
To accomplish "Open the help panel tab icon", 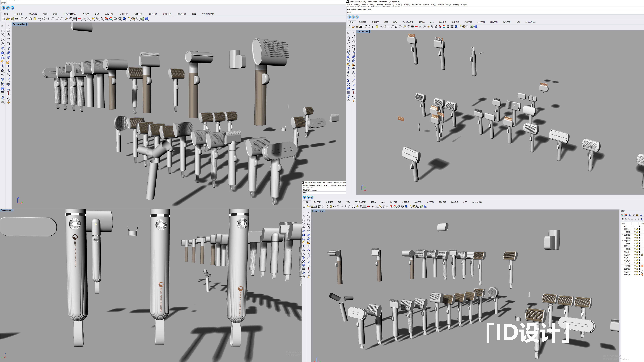I will (641, 215).
